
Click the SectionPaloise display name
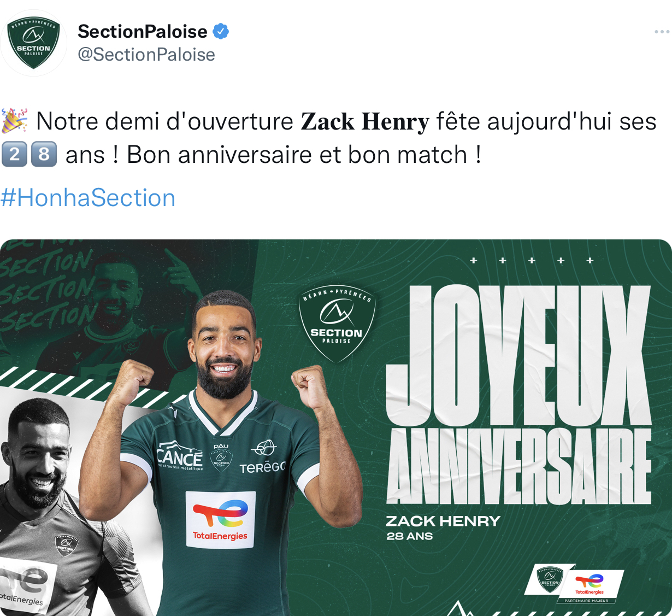[x=143, y=32]
